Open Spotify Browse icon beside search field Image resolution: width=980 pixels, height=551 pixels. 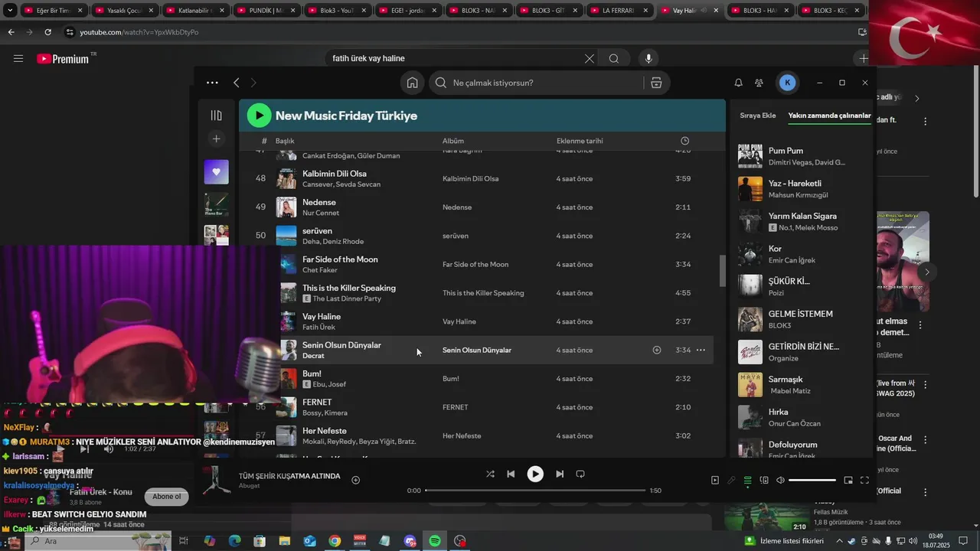pyautogui.click(x=656, y=83)
